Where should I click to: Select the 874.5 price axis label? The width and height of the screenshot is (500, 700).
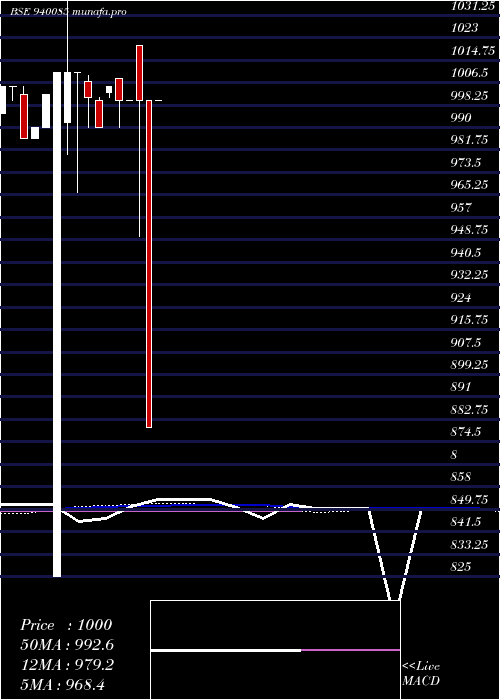tap(466, 432)
